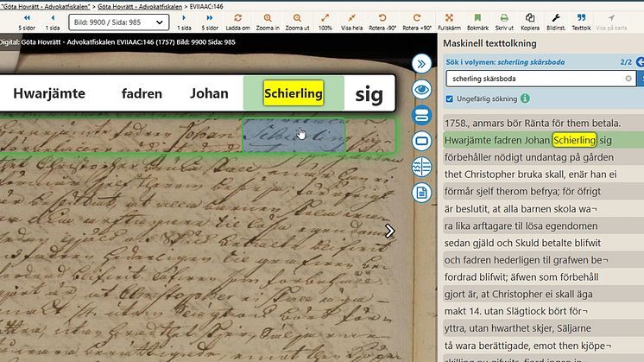Go to next page via right chevron on image
The image size is (644, 362).
click(389, 231)
